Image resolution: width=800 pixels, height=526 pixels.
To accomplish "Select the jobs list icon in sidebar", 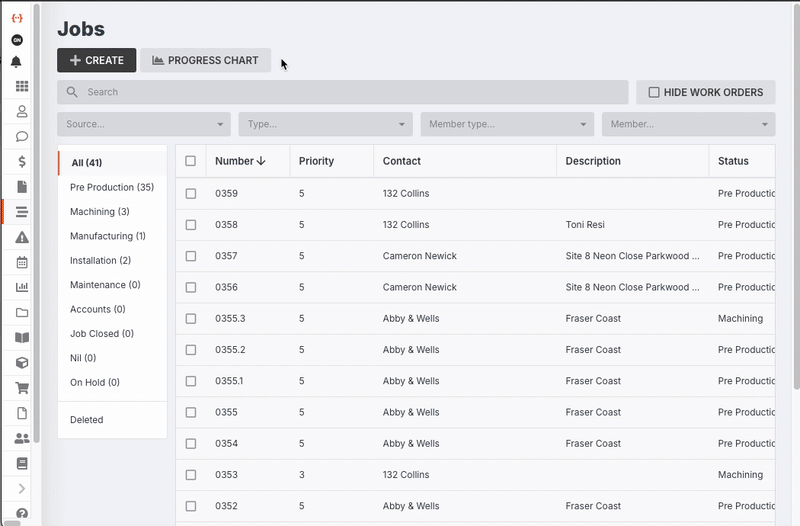I will click(x=21, y=212).
